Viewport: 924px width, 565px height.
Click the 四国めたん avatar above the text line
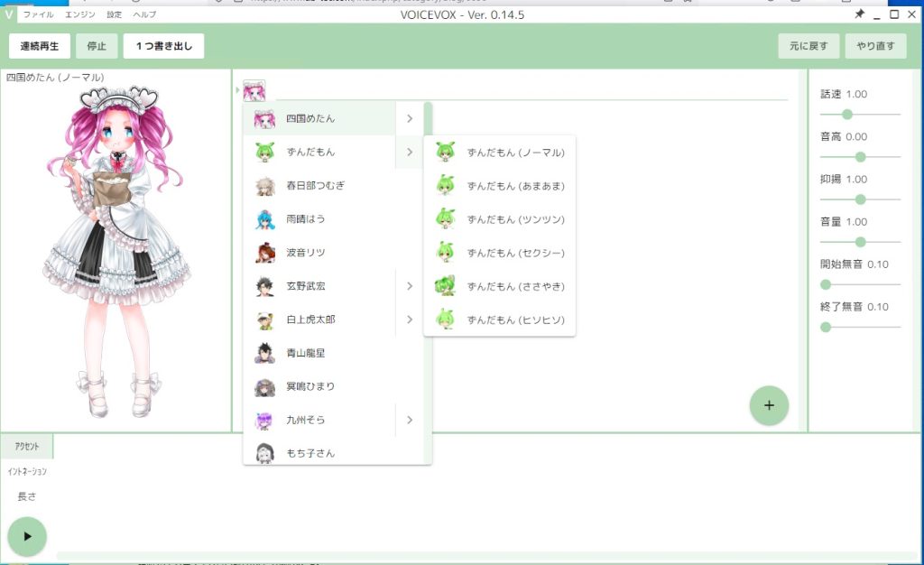[254, 91]
